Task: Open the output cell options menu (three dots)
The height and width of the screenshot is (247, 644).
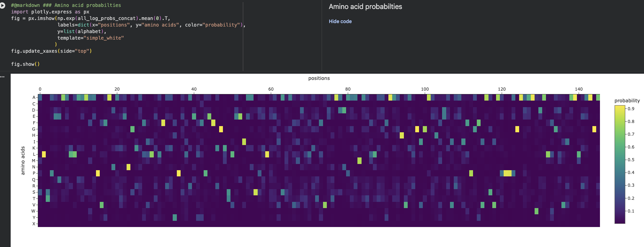Action: [2, 77]
